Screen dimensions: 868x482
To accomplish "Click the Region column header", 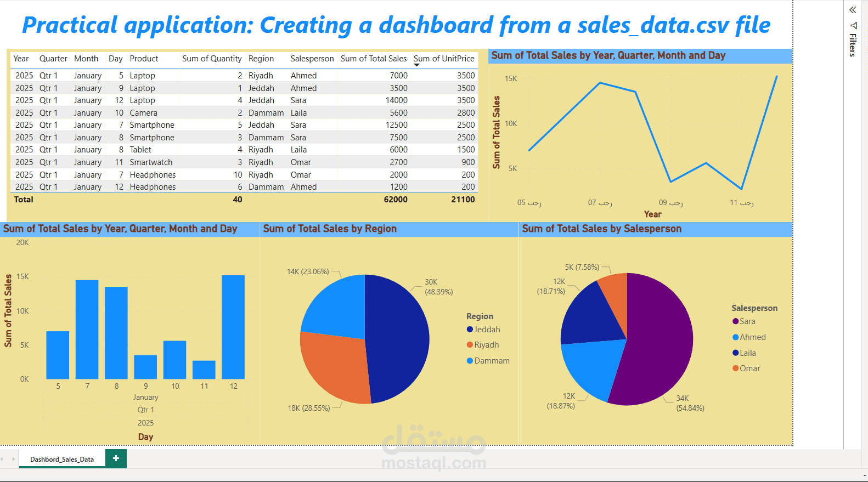I will click(x=261, y=59).
